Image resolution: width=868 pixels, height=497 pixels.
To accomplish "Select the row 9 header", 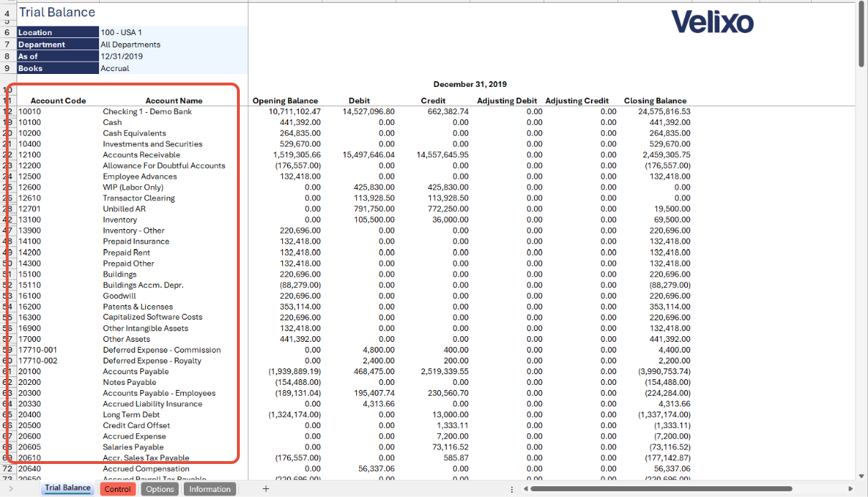I will pyautogui.click(x=8, y=68).
